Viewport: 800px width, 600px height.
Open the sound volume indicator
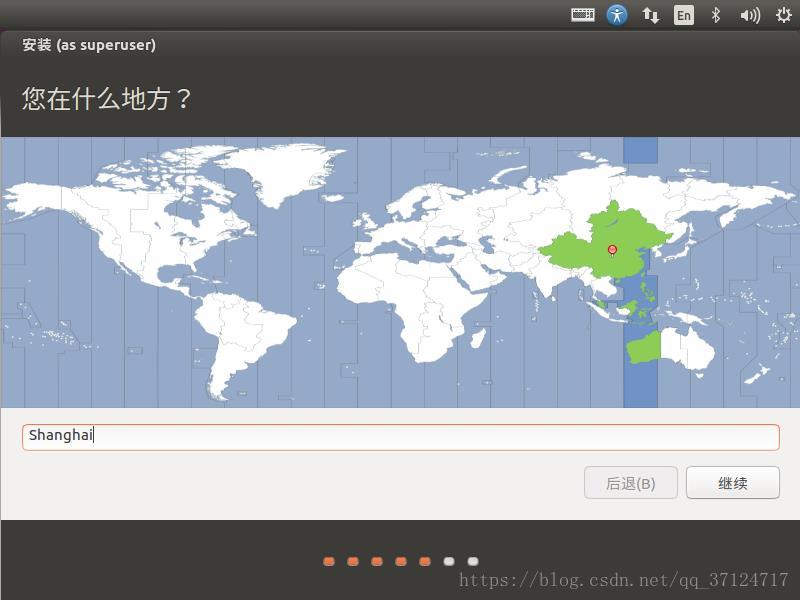click(750, 15)
